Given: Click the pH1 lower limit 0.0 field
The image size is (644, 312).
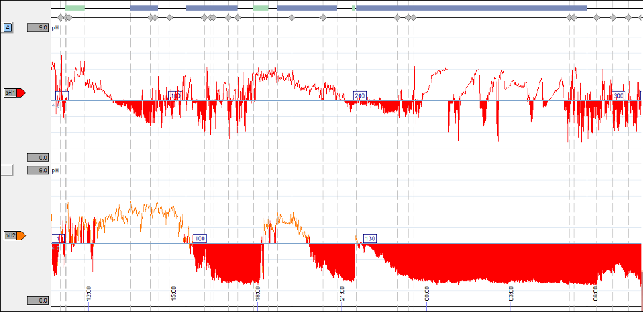Looking at the screenshot, I should click(x=37, y=158).
